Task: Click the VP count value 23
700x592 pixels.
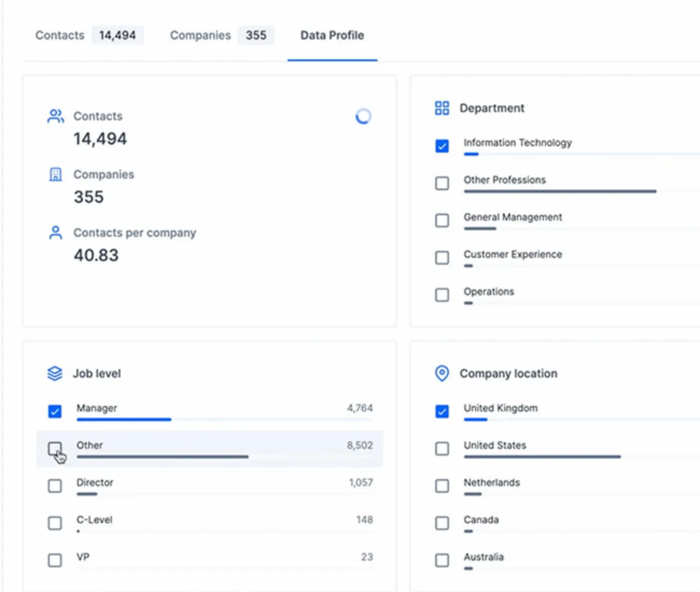Action: point(366,557)
